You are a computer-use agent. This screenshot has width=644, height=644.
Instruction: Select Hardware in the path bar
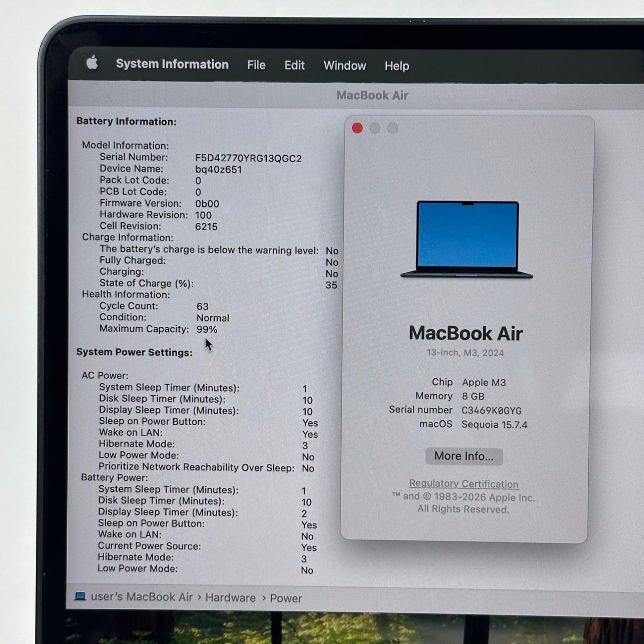[x=230, y=598]
